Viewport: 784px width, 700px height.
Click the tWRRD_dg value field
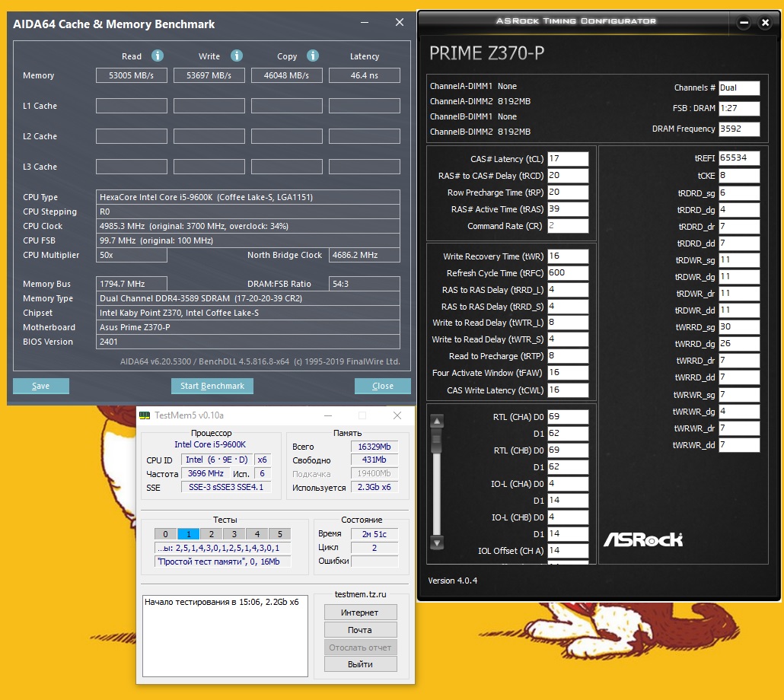coord(740,344)
